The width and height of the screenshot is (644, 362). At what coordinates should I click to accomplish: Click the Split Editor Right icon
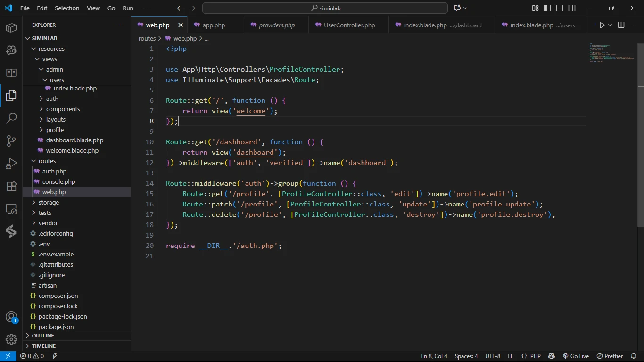(621, 25)
